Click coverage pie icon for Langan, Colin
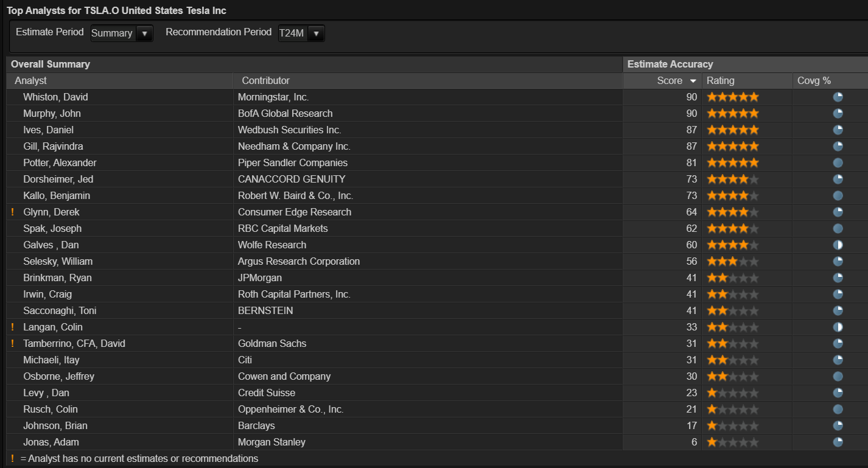Image resolution: width=868 pixels, height=468 pixels. [838, 327]
